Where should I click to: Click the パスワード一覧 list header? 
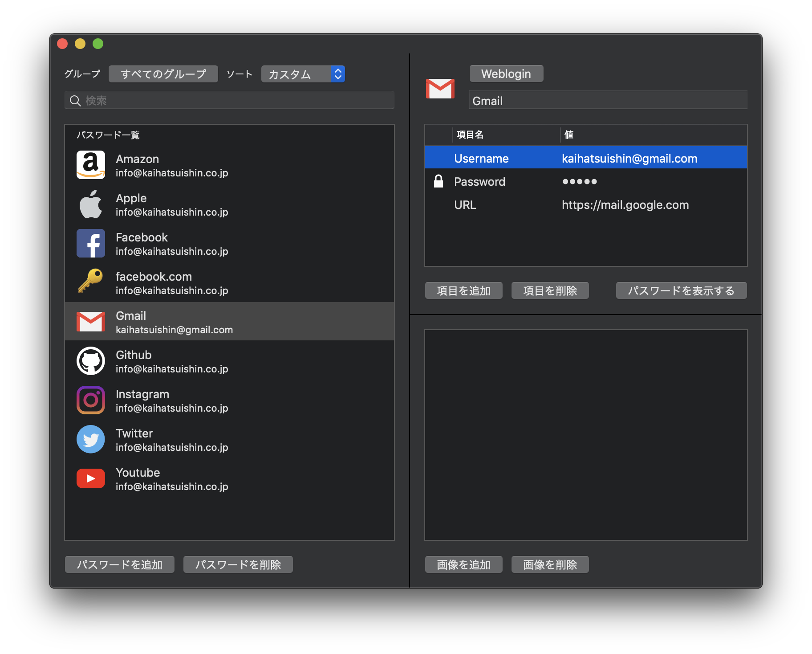tap(108, 135)
